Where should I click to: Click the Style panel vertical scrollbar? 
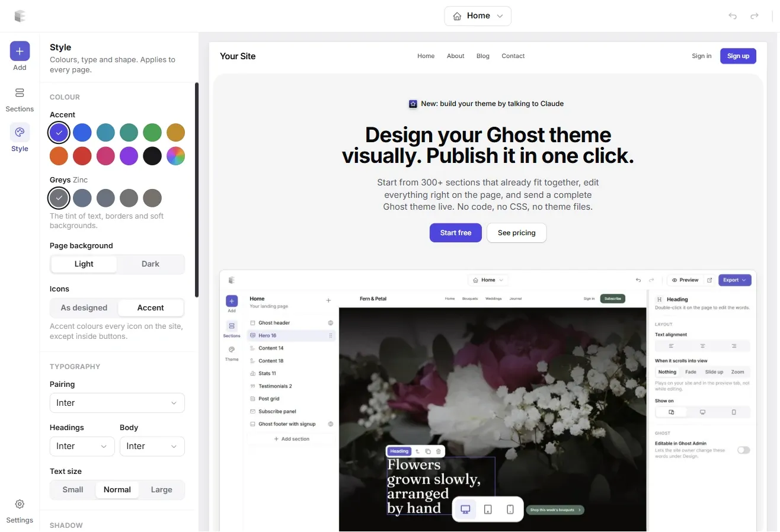[x=197, y=190]
